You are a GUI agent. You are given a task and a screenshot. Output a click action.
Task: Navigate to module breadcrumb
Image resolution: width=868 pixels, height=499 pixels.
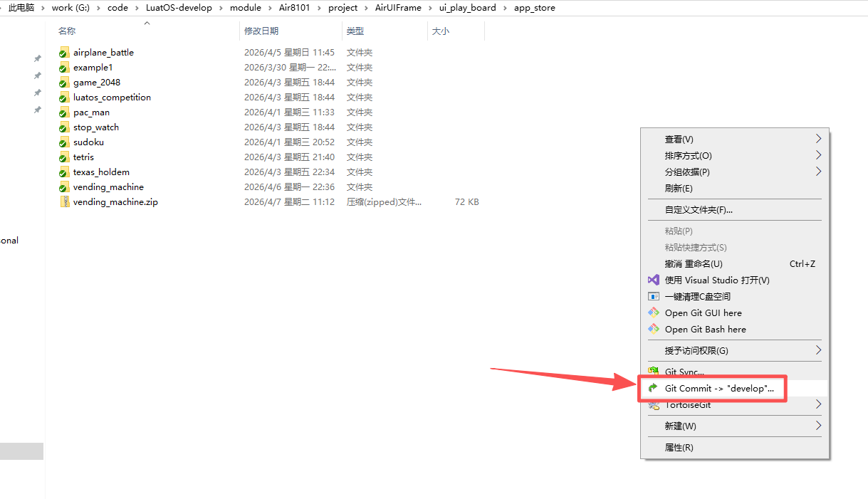tap(246, 8)
